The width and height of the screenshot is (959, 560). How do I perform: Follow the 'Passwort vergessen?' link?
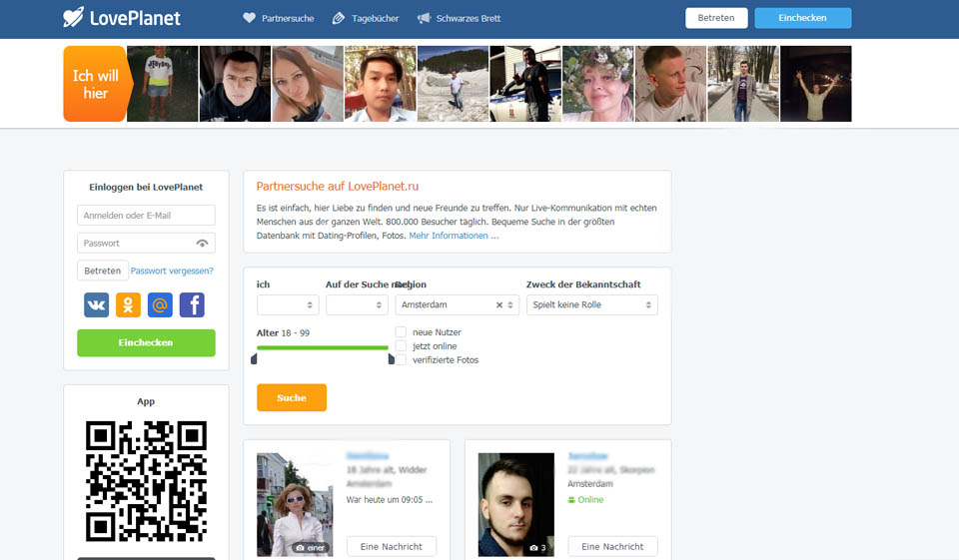(172, 271)
